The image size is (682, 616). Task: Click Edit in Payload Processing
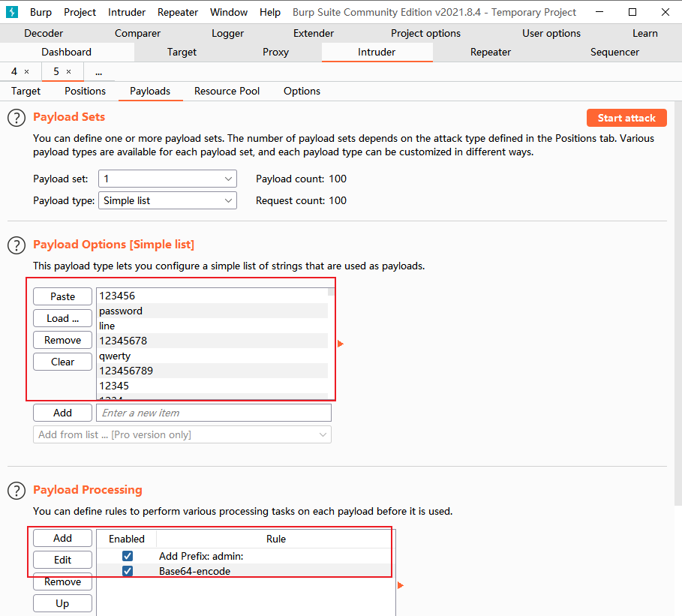[x=62, y=560]
